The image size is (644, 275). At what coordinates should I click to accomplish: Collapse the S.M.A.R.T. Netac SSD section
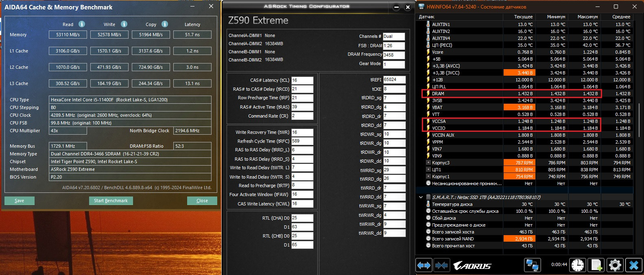tap(421, 197)
